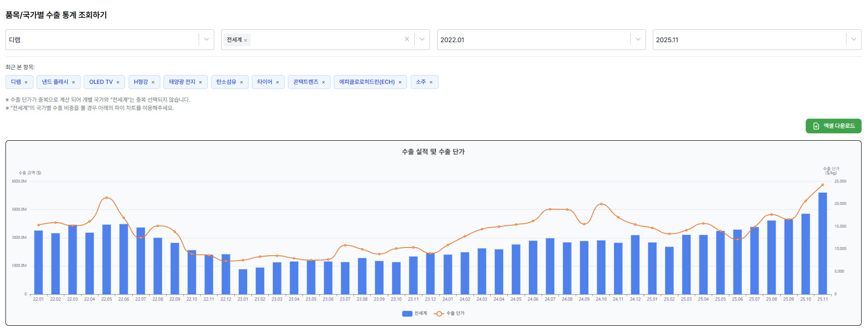Click the 엑셀 다운로드 download button
868x329 pixels.
[833, 126]
